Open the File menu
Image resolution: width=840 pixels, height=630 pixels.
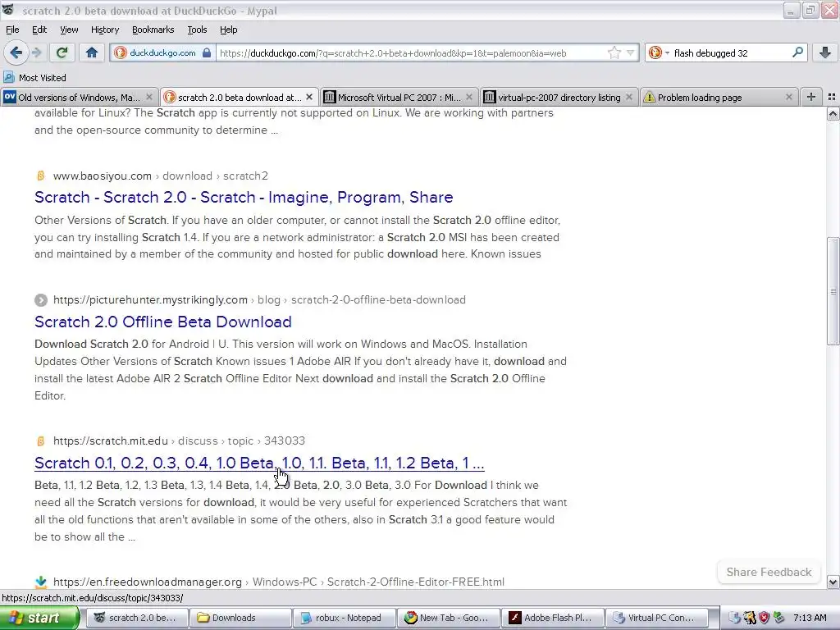12,30
